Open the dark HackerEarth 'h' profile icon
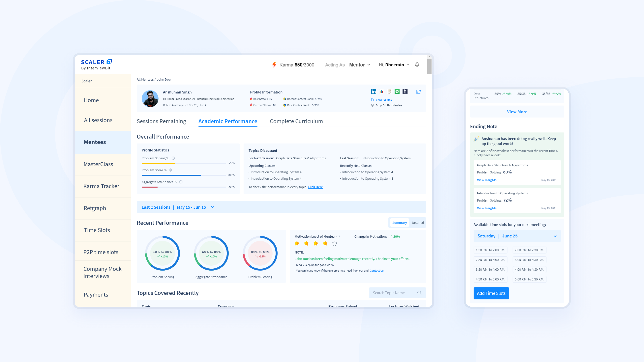Image resolution: width=644 pixels, height=362 pixels. point(405,92)
